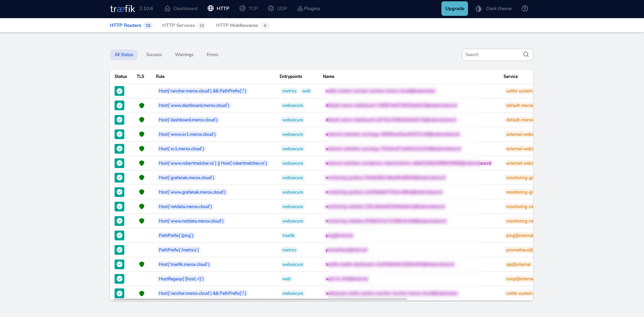Click status icon of PathPrefix /ping row
The height and width of the screenshot is (317, 644).
[x=119, y=235]
